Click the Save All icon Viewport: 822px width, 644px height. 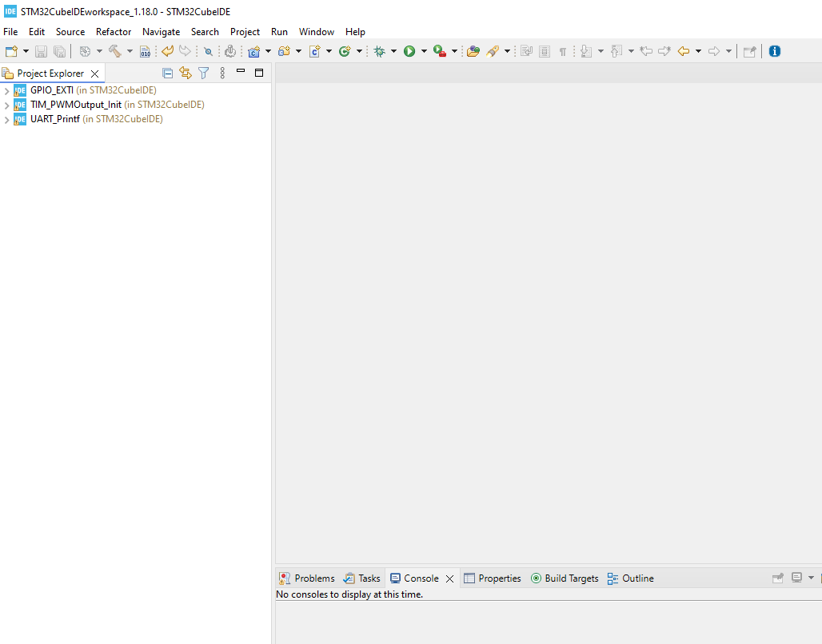(x=60, y=51)
